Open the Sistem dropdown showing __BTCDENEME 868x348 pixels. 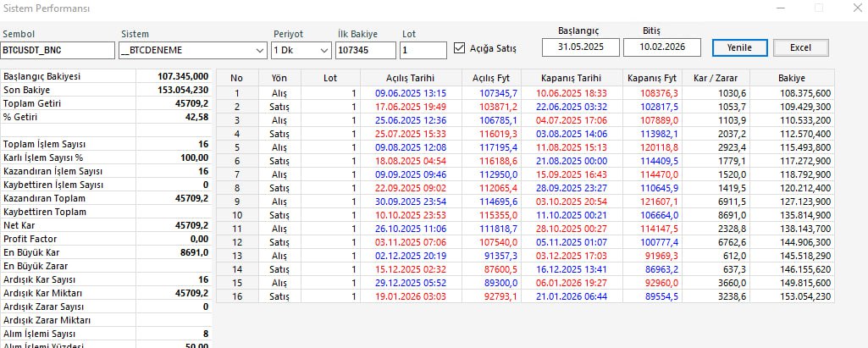pyautogui.click(x=193, y=50)
